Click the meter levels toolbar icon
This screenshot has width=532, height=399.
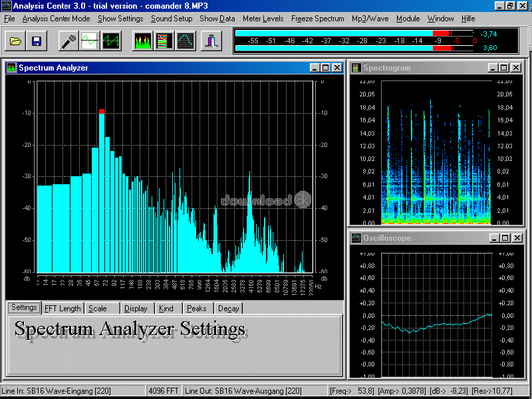(x=212, y=42)
